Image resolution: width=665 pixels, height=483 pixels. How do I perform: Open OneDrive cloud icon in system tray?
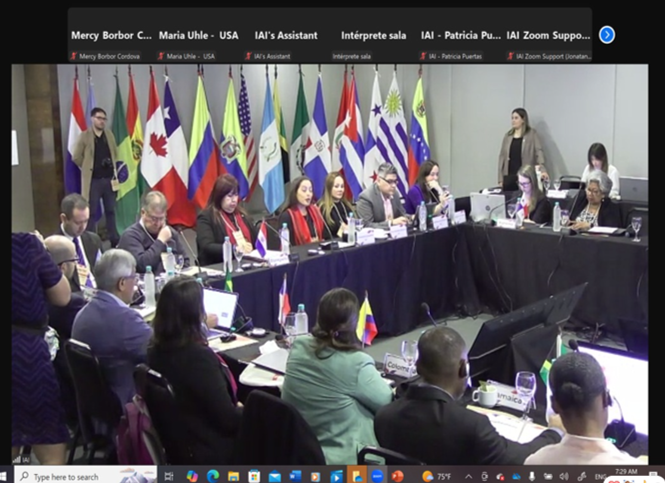coord(516,477)
